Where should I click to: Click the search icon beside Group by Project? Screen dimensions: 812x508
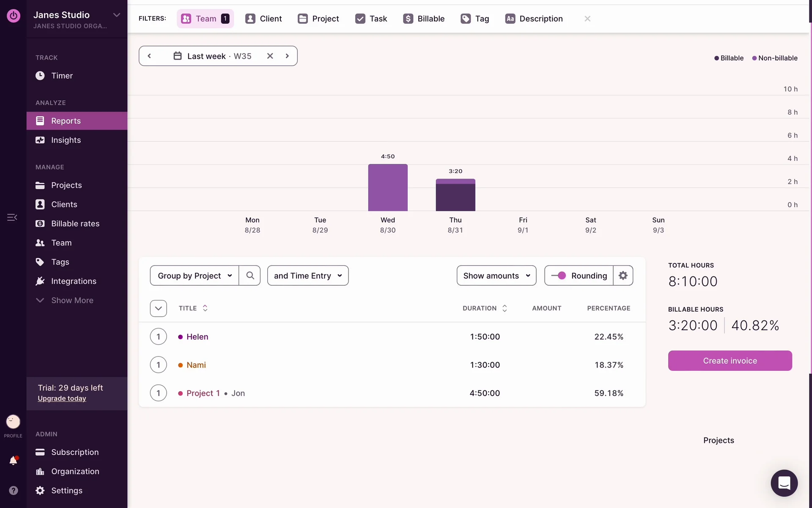click(250, 276)
